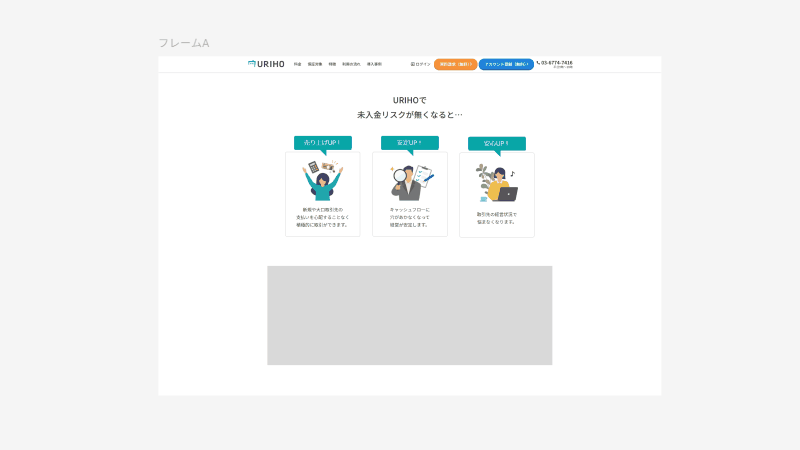Select the フレームA frame label
Screen dimensions: 800x450
(x=184, y=43)
